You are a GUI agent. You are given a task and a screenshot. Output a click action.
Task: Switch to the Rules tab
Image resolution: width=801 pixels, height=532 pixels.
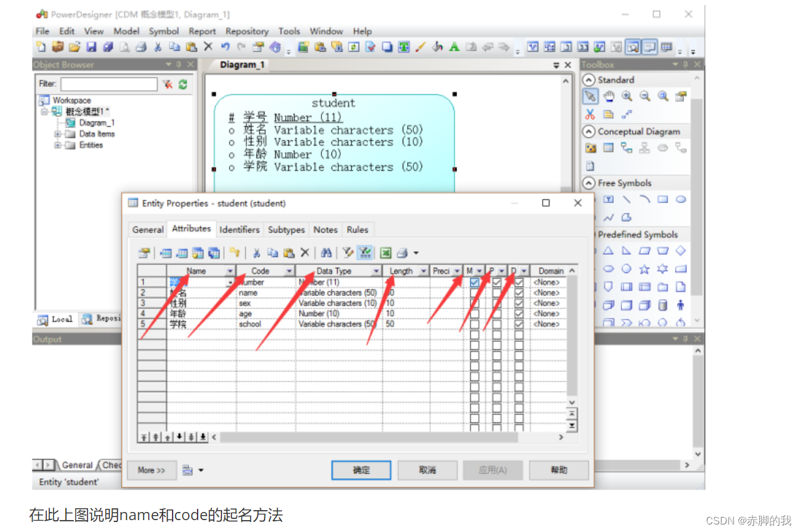pos(358,229)
